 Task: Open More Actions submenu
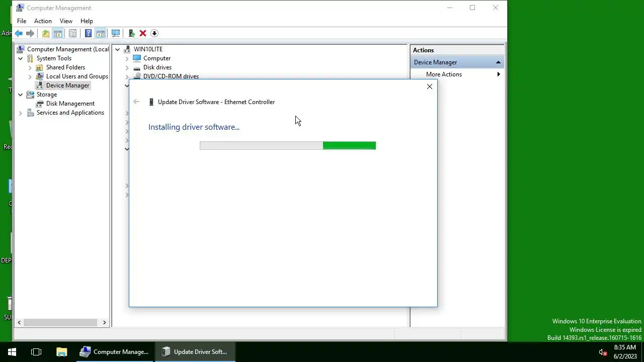click(457, 74)
